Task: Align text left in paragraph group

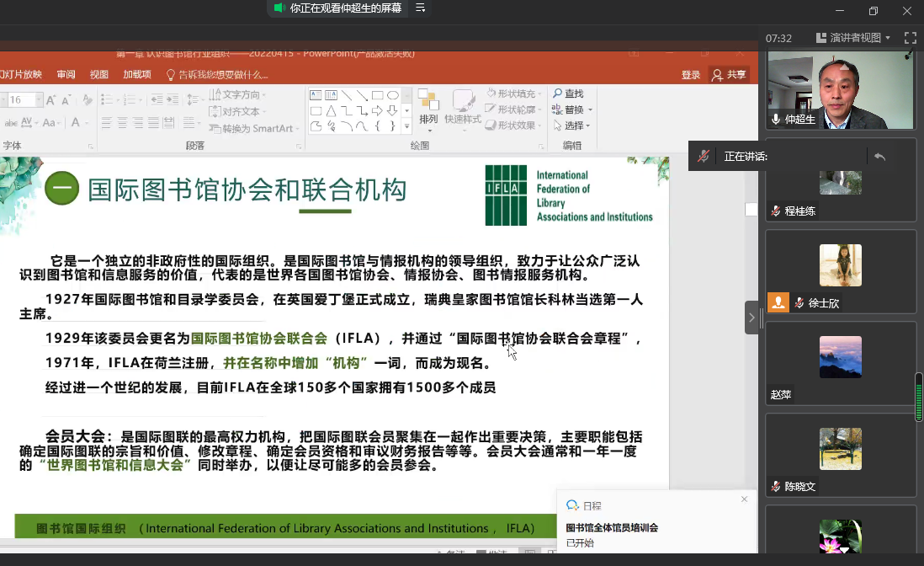Action: pos(107,123)
